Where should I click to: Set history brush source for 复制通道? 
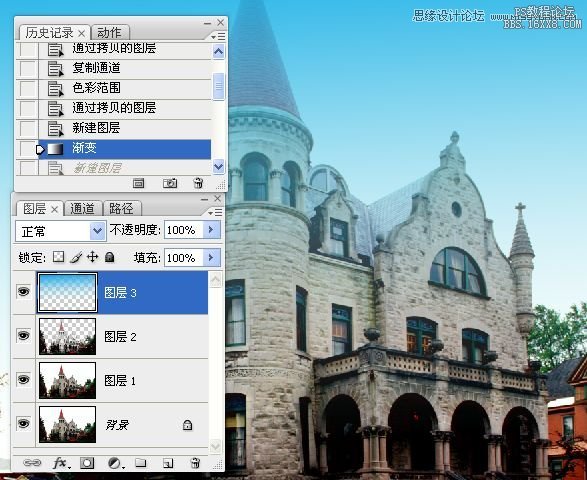(28, 69)
